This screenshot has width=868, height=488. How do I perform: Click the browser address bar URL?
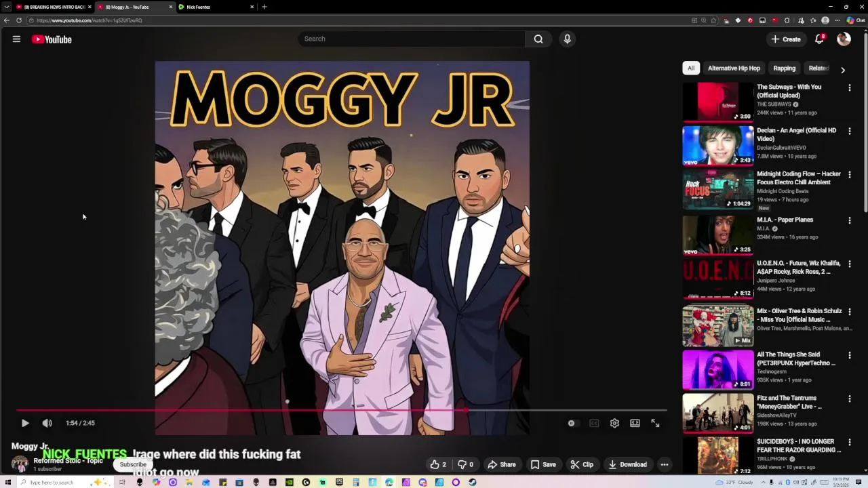pos(90,20)
